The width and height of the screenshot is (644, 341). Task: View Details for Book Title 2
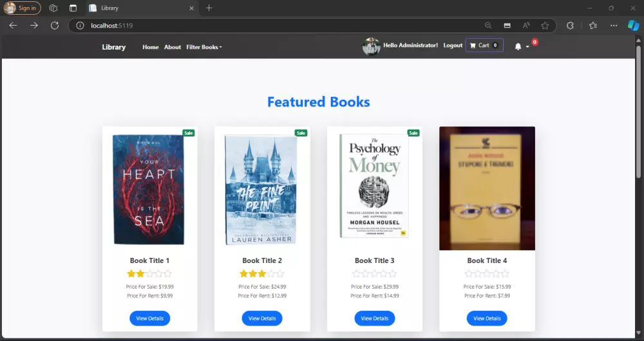262,318
